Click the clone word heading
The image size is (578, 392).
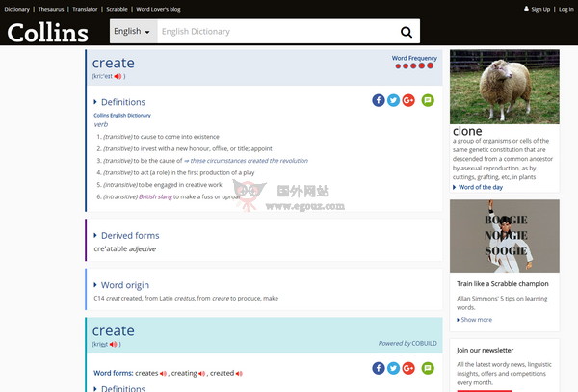click(467, 131)
